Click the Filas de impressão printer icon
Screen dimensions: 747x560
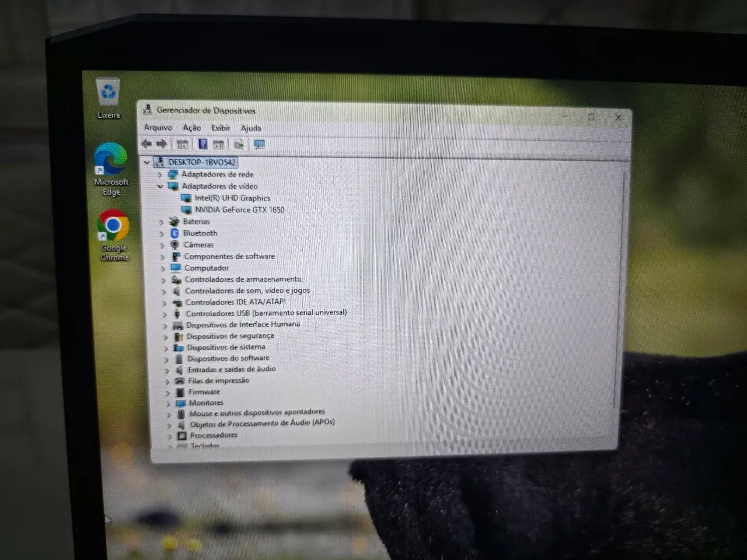tap(180, 381)
